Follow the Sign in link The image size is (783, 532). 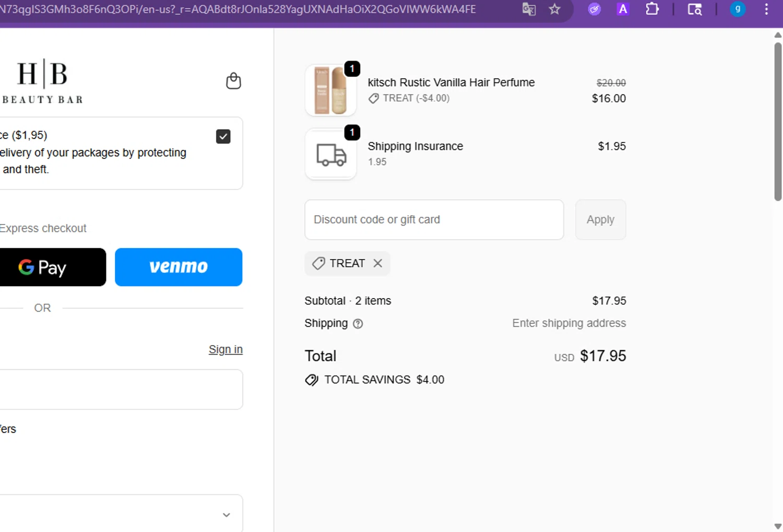click(226, 349)
